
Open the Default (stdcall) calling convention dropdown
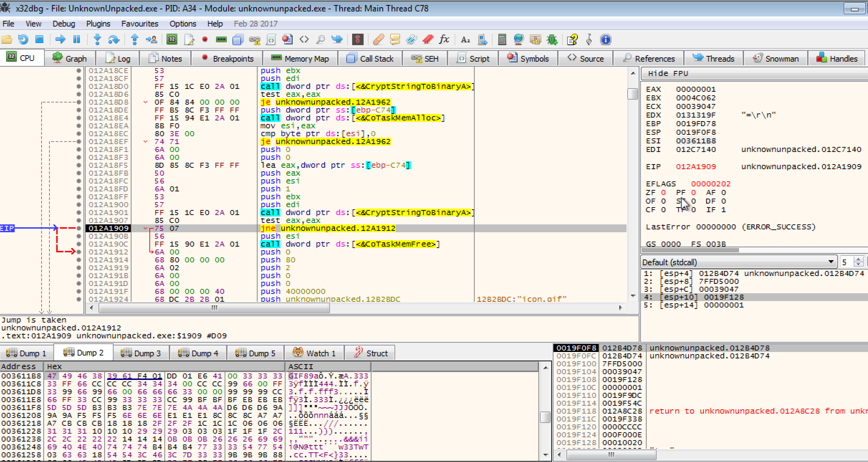[x=738, y=262]
